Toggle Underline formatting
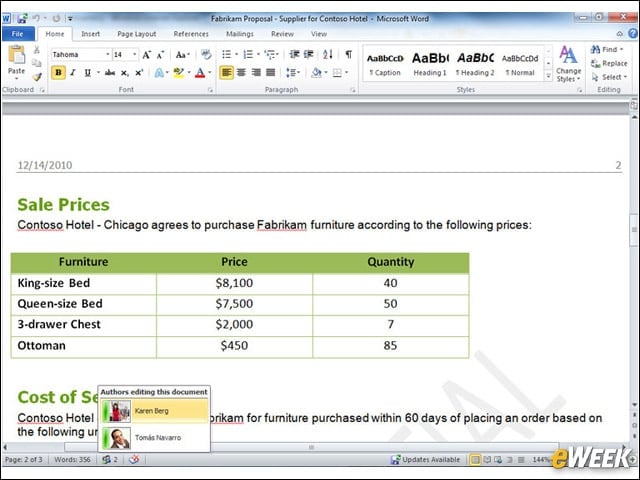Viewport: 640px width, 480px height. [87, 73]
